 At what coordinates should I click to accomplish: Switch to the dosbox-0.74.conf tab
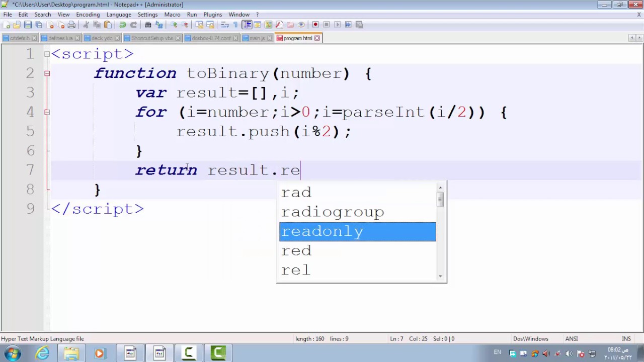click(211, 38)
